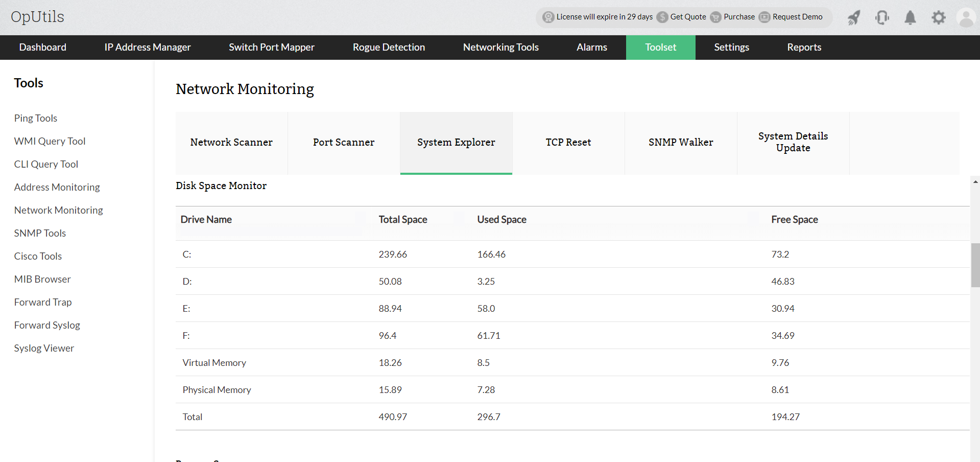Open the Rogue Detection menu

point(389,48)
